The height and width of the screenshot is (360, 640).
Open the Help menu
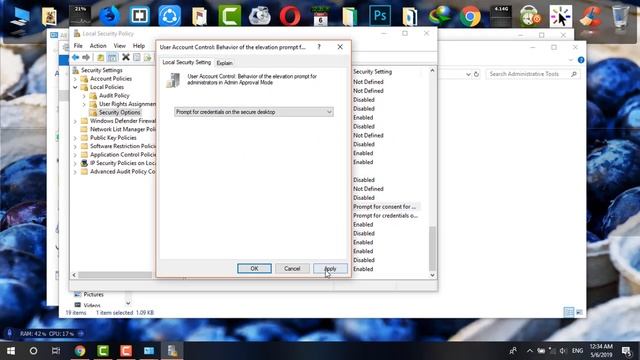(139, 46)
